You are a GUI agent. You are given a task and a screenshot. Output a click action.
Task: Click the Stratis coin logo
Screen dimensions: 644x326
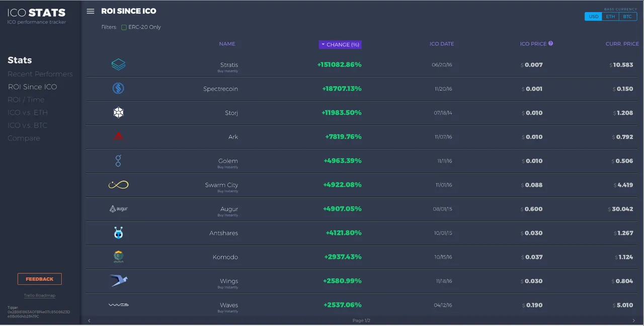(x=118, y=64)
